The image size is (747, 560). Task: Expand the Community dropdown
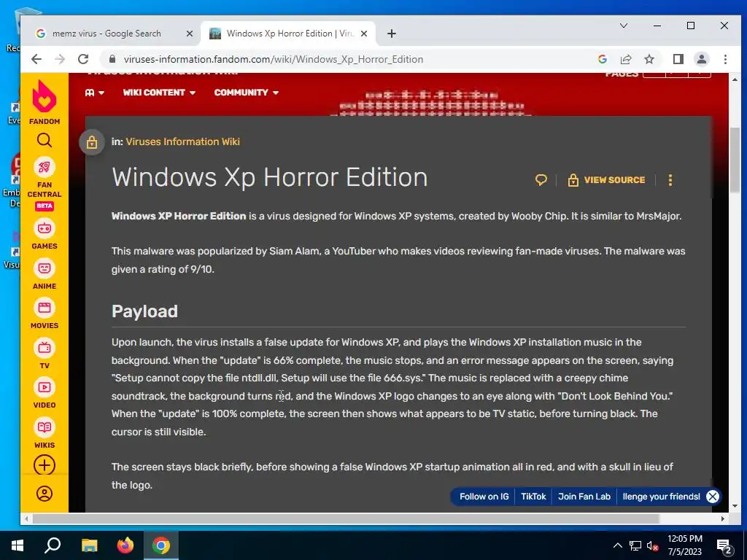[x=247, y=93]
